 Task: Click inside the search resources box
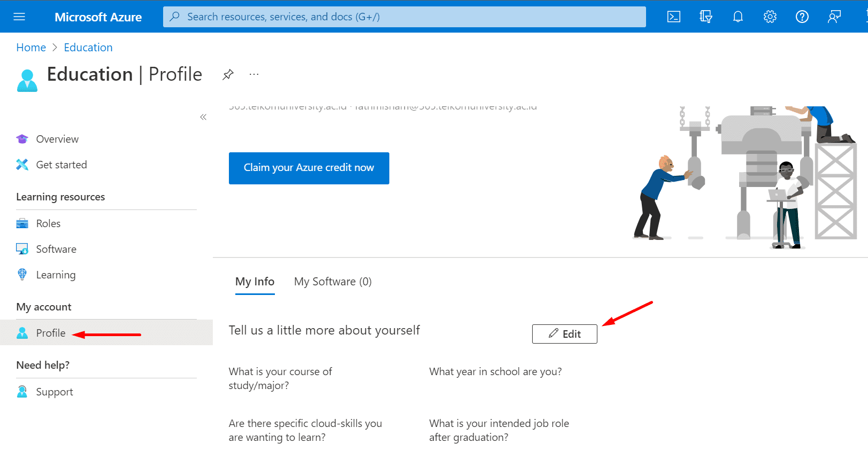coord(404,17)
